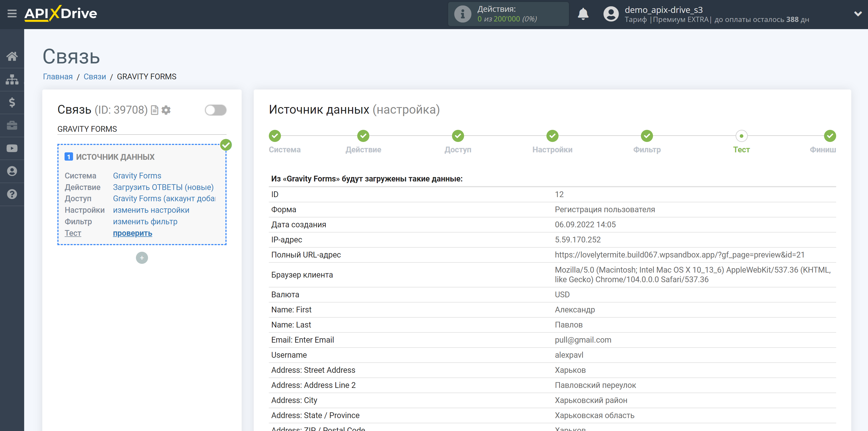This screenshot has height=431, width=868.
Task: Click the Действия usage counter panel
Action: 508,14
